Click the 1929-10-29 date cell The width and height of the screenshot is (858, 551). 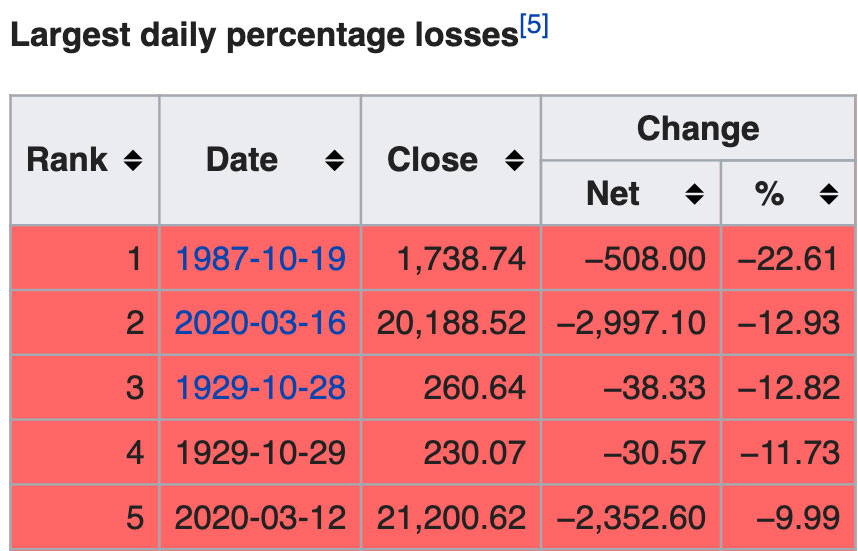click(x=260, y=452)
